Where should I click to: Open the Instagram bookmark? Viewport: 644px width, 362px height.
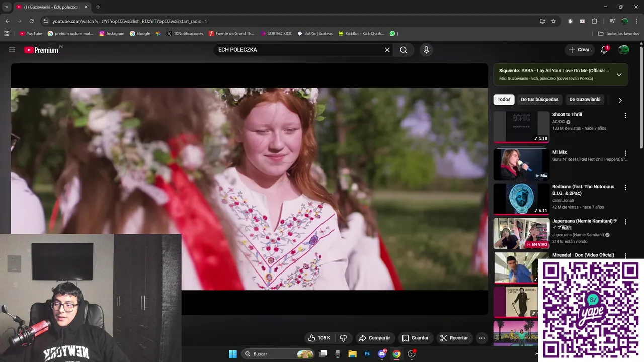[x=112, y=34]
